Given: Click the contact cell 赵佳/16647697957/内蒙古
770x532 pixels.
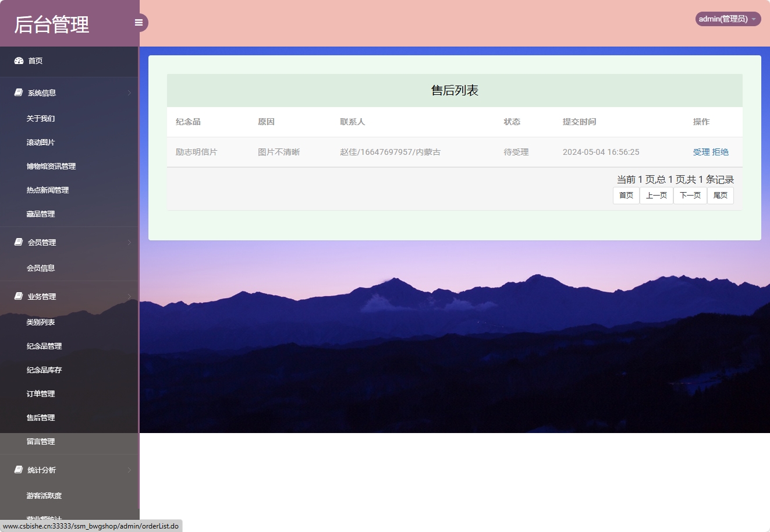Looking at the screenshot, I should [x=391, y=152].
